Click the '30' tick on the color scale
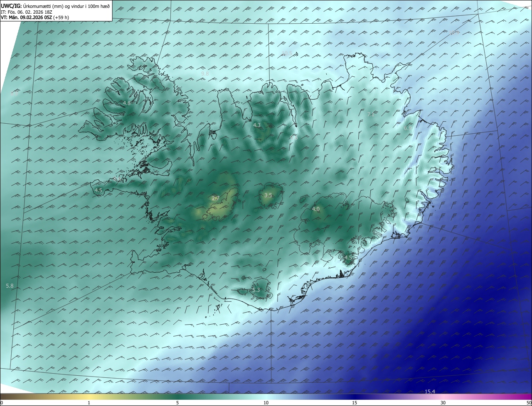The width and height of the screenshot is (532, 406). [443, 403]
